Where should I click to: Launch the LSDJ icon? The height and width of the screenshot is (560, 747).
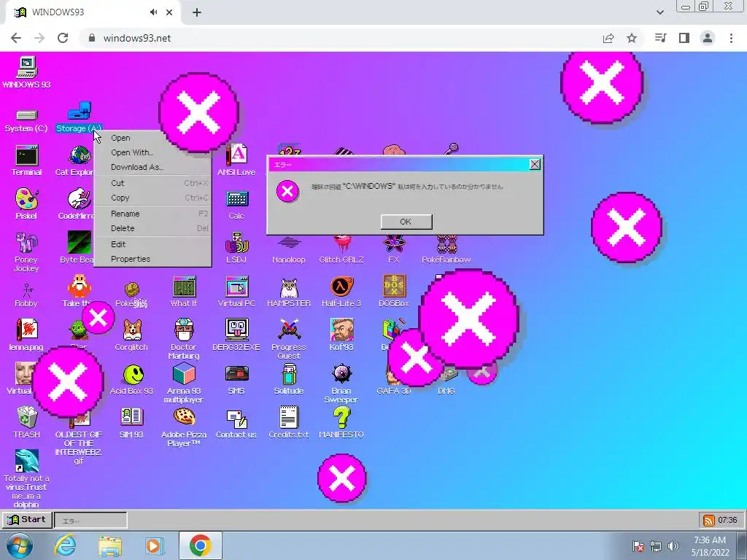pyautogui.click(x=236, y=243)
